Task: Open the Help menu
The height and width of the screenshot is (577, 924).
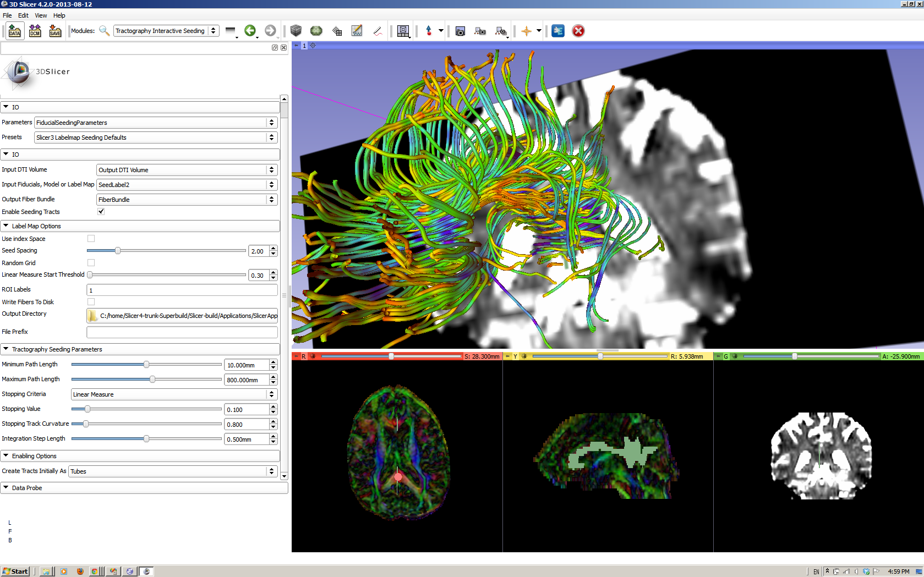Action: (59, 15)
